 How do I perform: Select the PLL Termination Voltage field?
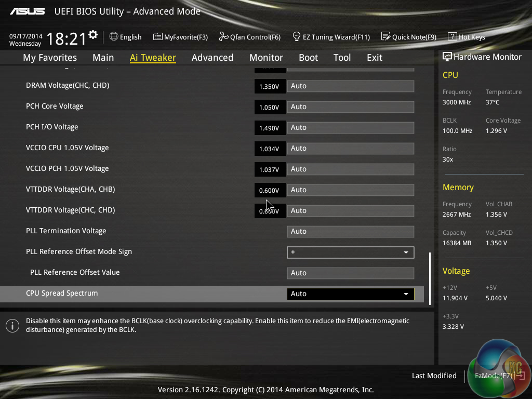click(350, 232)
